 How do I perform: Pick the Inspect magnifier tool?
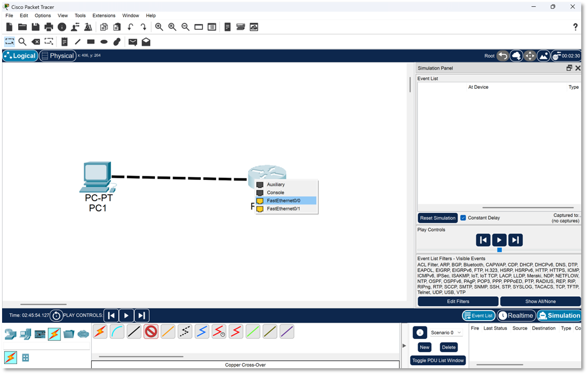coord(22,42)
